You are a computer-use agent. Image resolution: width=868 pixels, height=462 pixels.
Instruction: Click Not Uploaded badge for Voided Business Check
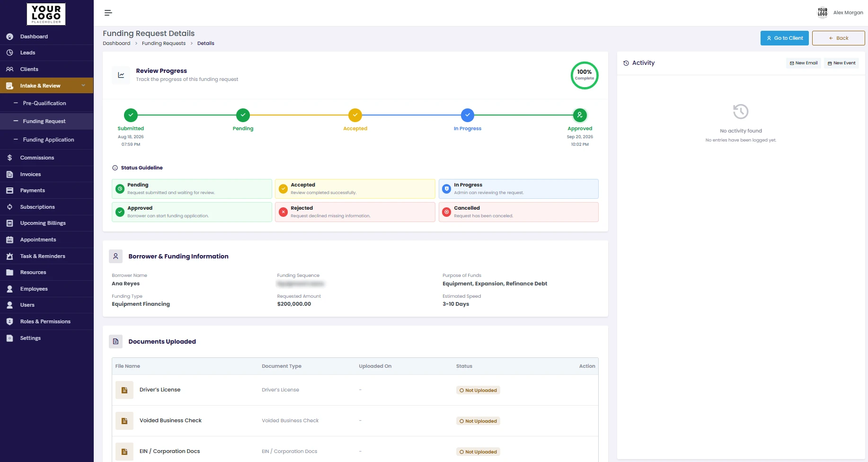[x=478, y=421]
